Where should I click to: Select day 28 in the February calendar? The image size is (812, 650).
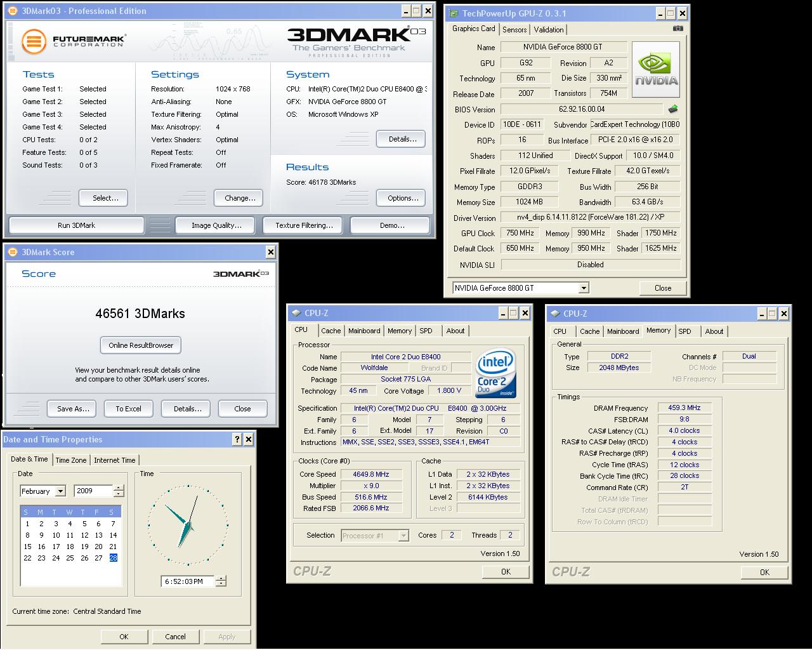[x=113, y=558]
